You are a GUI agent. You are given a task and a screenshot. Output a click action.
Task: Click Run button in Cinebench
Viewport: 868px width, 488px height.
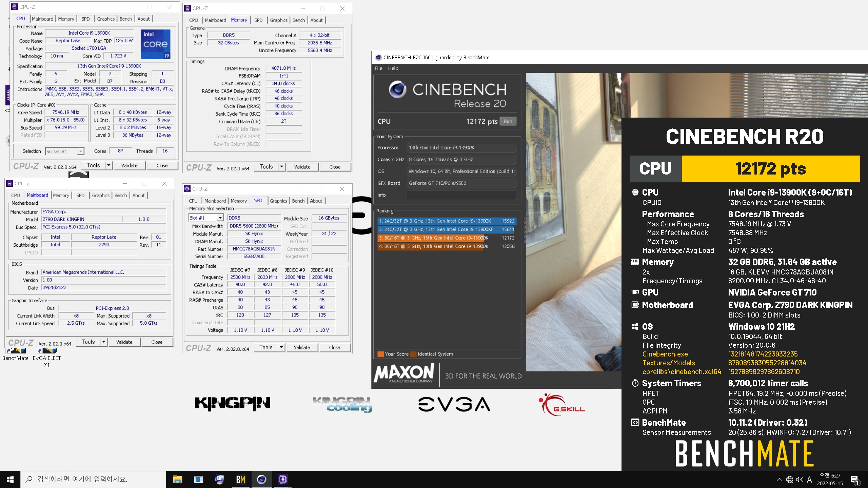pos(508,121)
